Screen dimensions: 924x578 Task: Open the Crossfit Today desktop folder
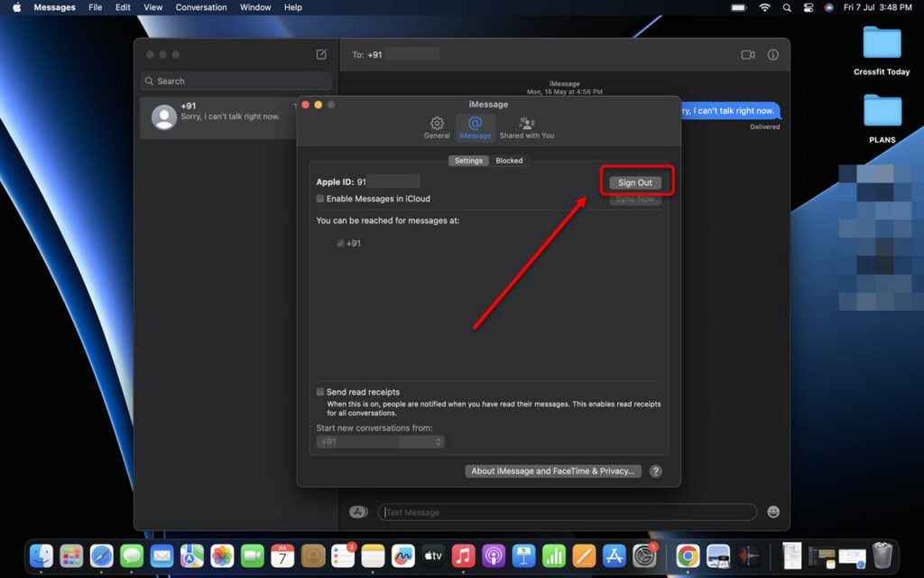click(x=882, y=51)
